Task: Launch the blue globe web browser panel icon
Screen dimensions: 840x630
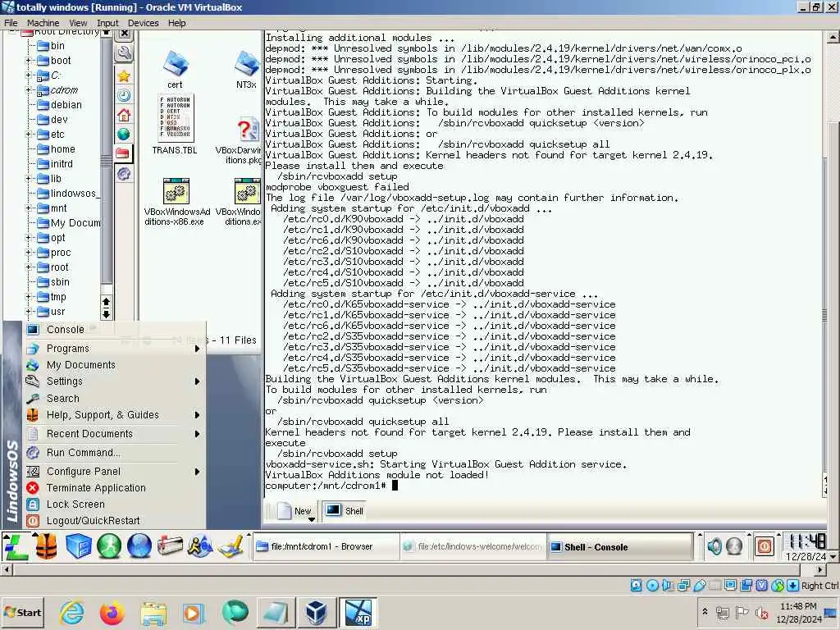Action: point(139,546)
